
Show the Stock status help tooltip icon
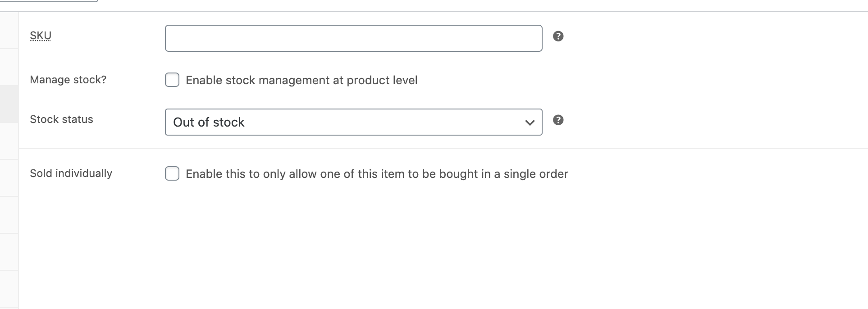558,120
